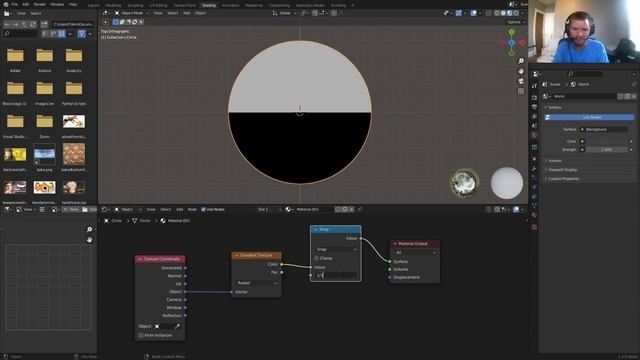640x360 pixels.
Task: Open the Object Mode dropdown in the viewport
Action: tap(132, 13)
